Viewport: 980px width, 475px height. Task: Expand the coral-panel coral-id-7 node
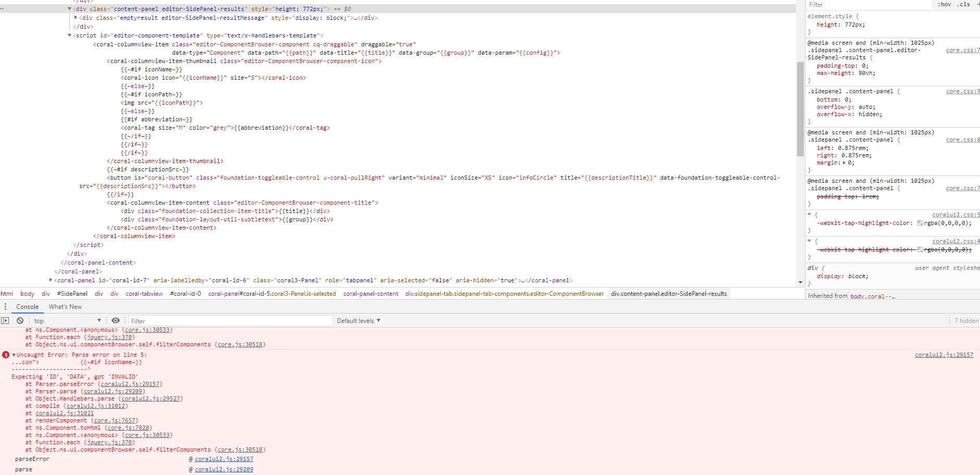51,280
